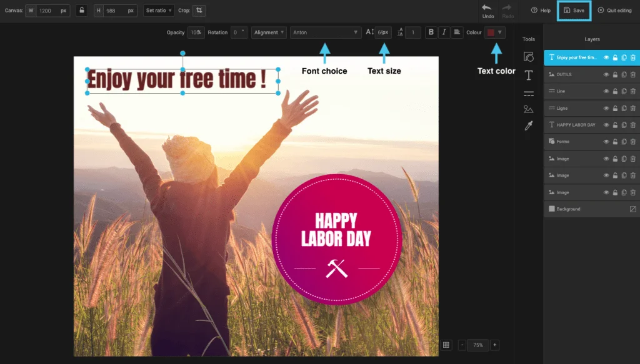This screenshot has width=640, height=364.
Task: Click the Undo button
Action: coord(487,11)
